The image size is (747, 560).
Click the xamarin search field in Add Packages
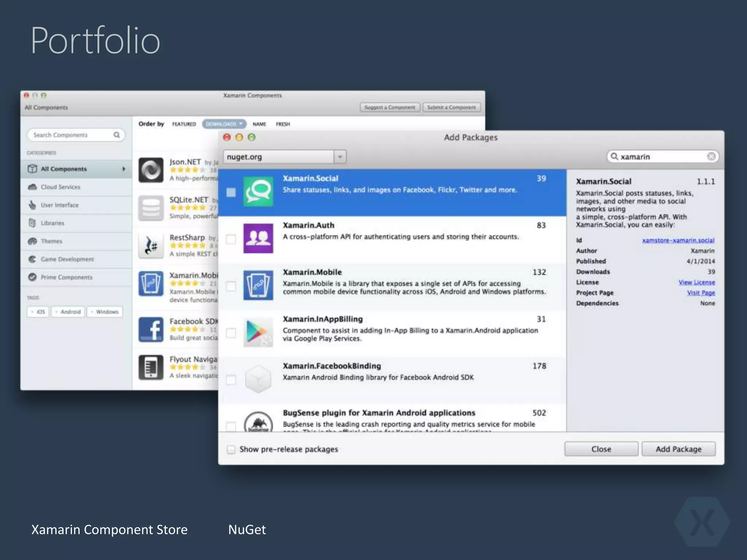663,156
